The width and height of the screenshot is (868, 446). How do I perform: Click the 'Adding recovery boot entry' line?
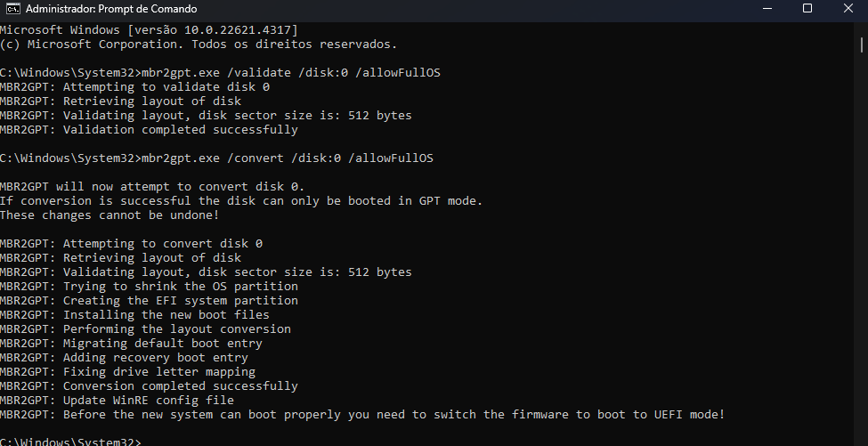pyautogui.click(x=124, y=358)
